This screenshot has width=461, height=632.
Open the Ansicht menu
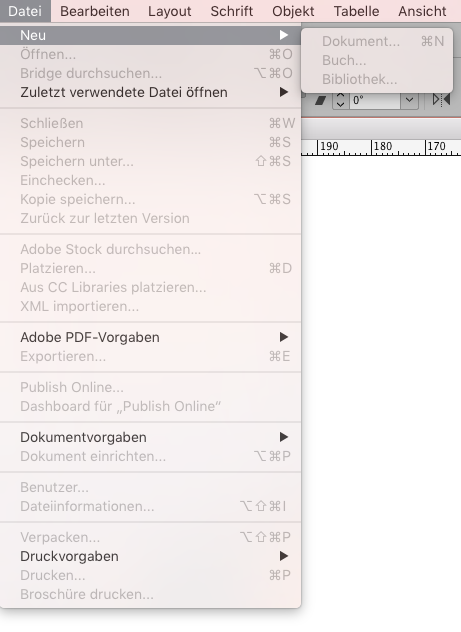tap(422, 11)
